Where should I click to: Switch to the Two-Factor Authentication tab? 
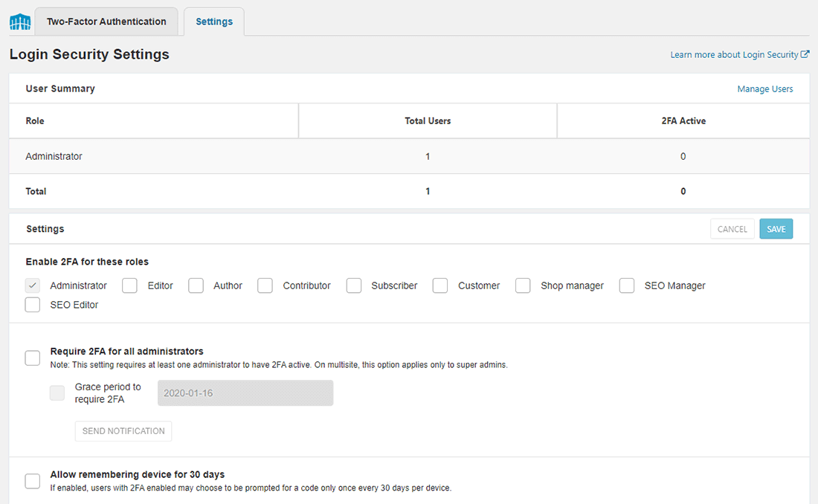point(106,22)
